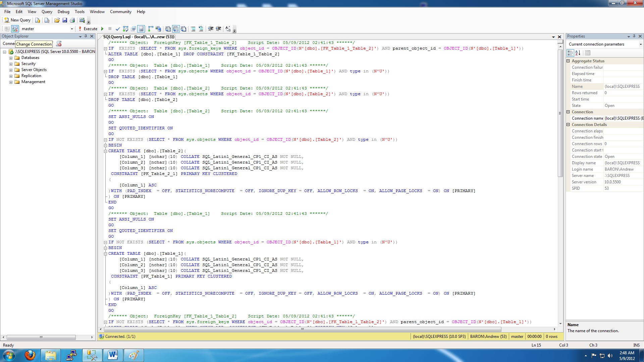The width and height of the screenshot is (644, 362).
Task: Sort properties alphabetically in Properties panel
Action: click(x=578, y=53)
